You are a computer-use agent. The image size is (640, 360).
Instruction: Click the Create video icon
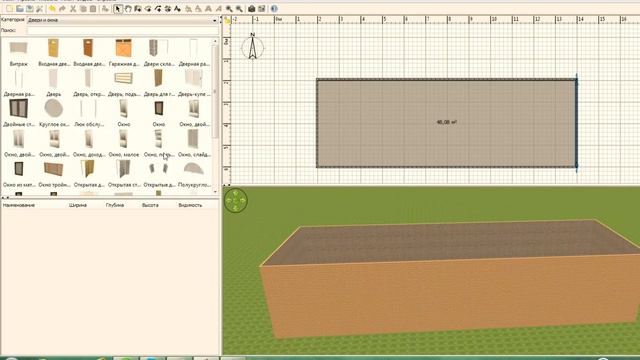click(x=262, y=9)
